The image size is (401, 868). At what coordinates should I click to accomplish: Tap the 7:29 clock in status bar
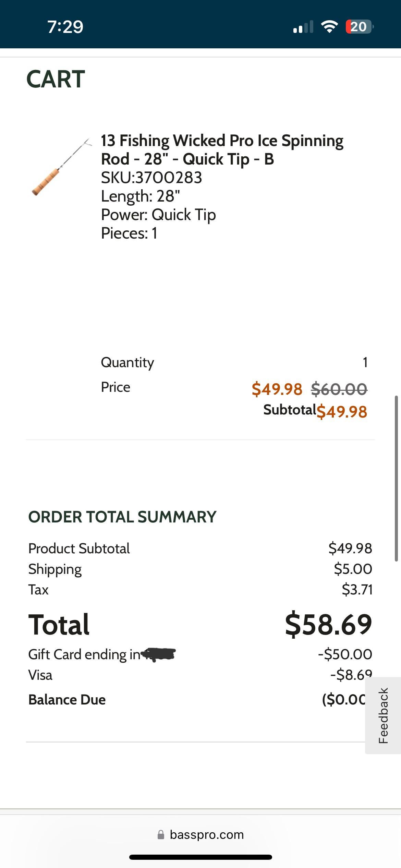pyautogui.click(x=65, y=27)
